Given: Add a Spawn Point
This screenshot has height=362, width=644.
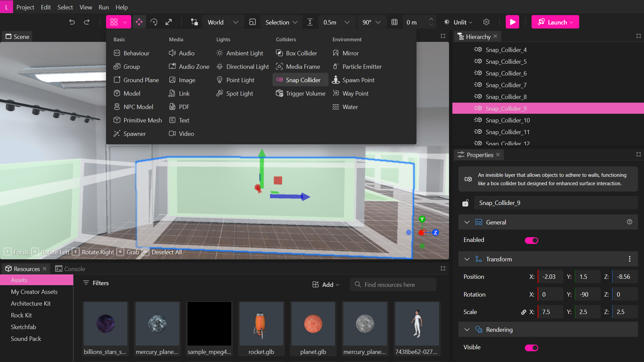Looking at the screenshot, I should pyautogui.click(x=354, y=80).
